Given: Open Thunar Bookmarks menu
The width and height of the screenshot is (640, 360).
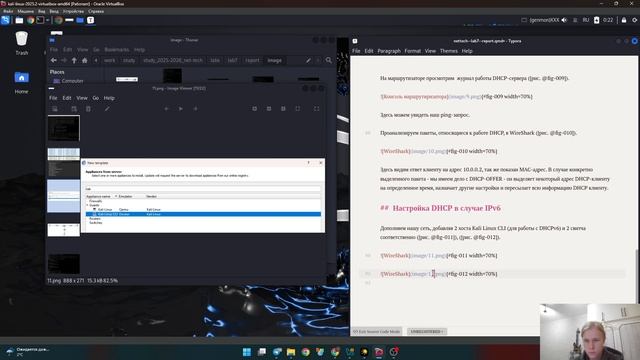Looking at the screenshot, I should [x=117, y=50].
